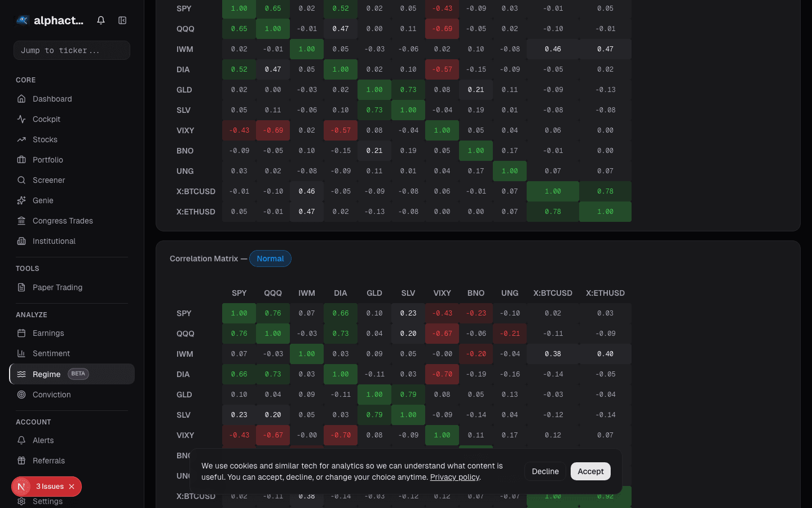The width and height of the screenshot is (812, 508).
Task: Open the Sentiment analyzer
Action: 51,353
